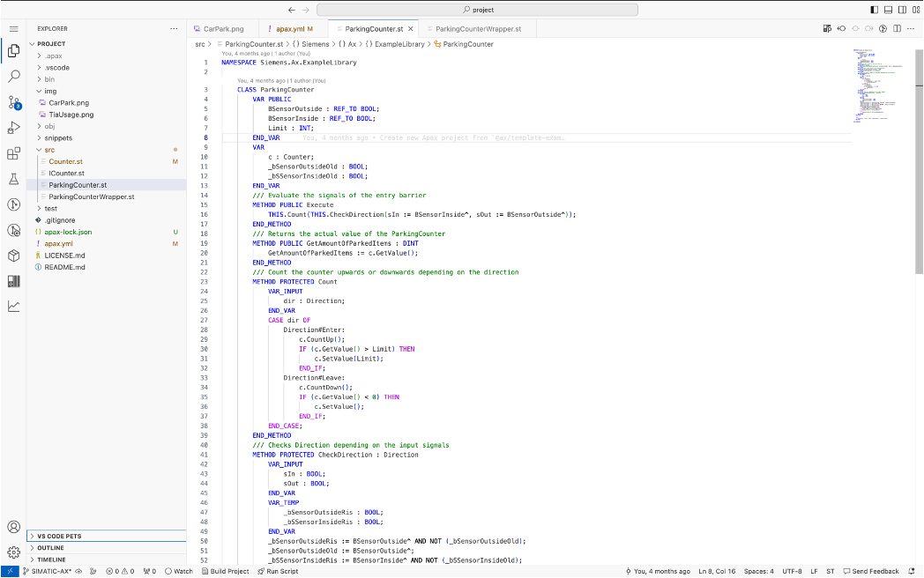Switch to ParkingCounterWrapper.st tab
Screen dimensions: 924x578
(x=478, y=29)
